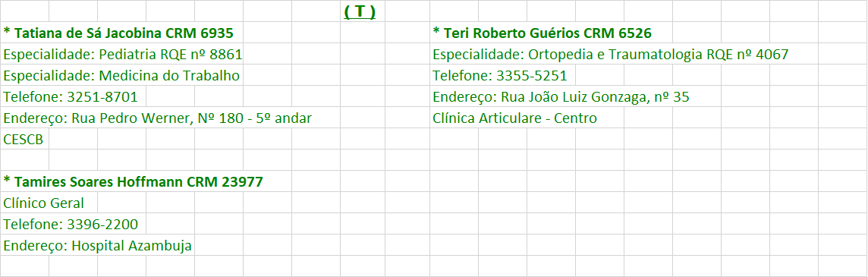This screenshot has height=277, width=868.
Task: Select the CESCB cell
Action: [25, 139]
